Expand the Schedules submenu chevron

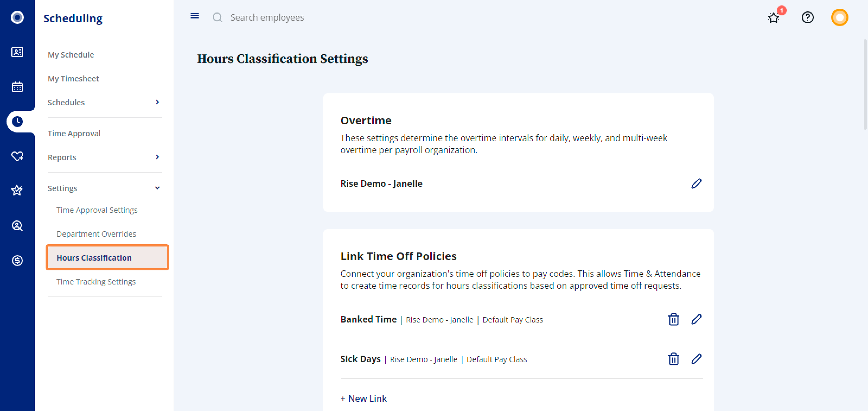(x=157, y=102)
